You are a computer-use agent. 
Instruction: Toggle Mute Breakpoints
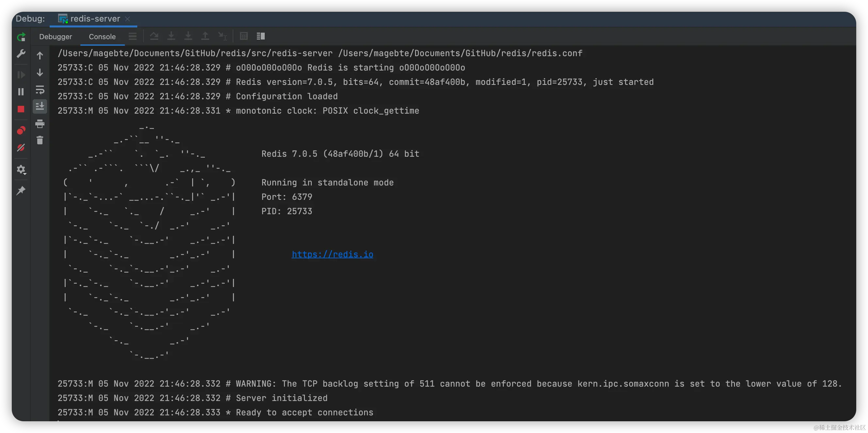(x=21, y=148)
